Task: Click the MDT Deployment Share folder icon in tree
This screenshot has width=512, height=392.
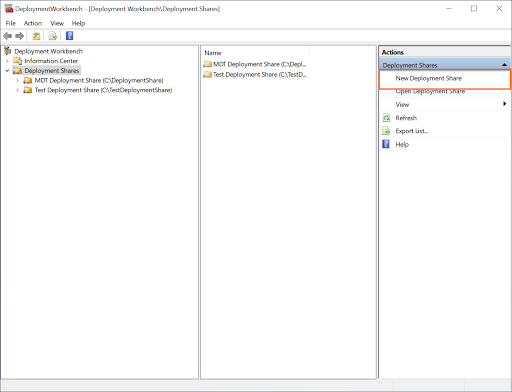Action: tap(28, 80)
